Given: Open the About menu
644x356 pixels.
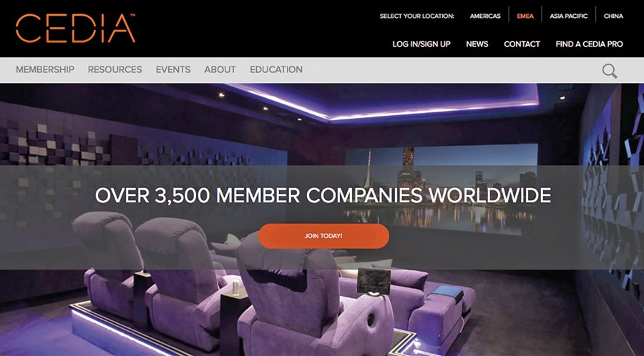Looking at the screenshot, I should pos(220,70).
